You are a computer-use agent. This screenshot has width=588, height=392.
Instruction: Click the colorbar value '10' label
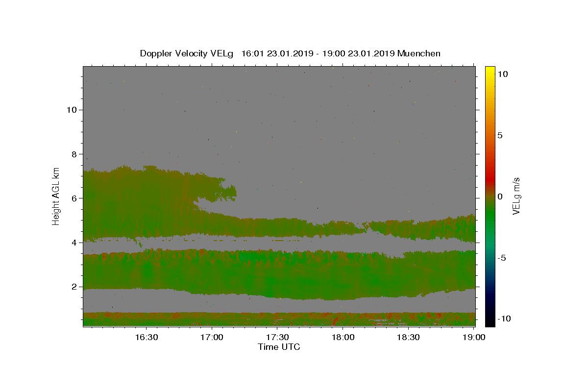click(502, 74)
